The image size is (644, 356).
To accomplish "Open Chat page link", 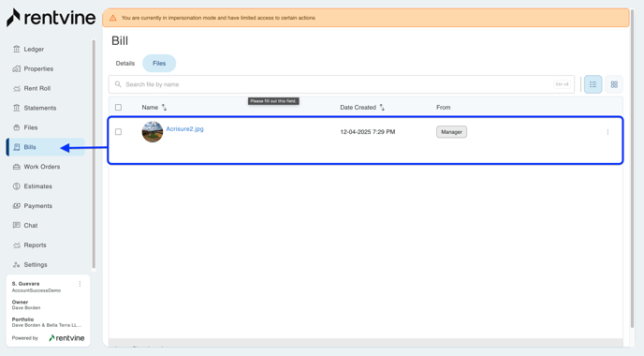I will click(x=31, y=225).
